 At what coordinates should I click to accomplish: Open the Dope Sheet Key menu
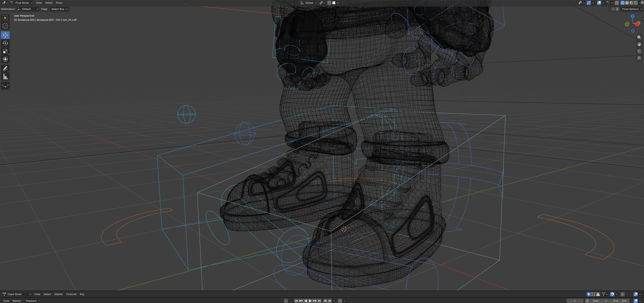point(82,294)
